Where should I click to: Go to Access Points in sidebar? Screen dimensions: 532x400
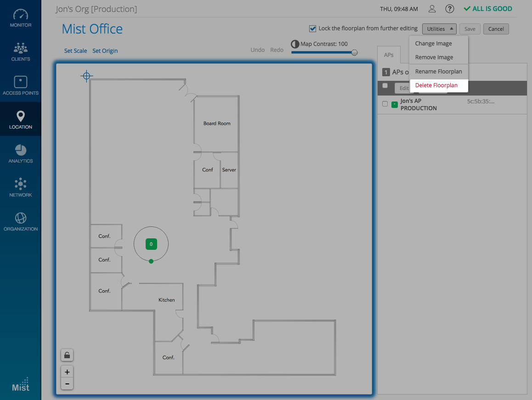pos(20,85)
